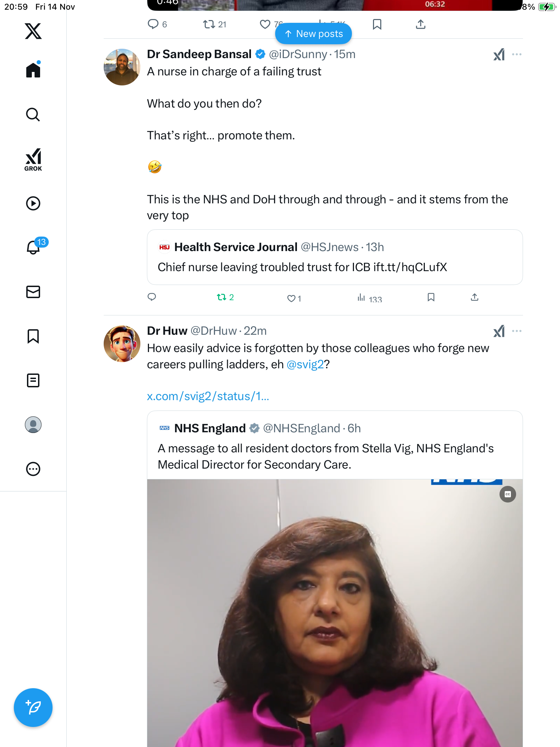Open the @svig2 mention link
Image resolution: width=560 pixels, height=747 pixels.
tap(305, 364)
